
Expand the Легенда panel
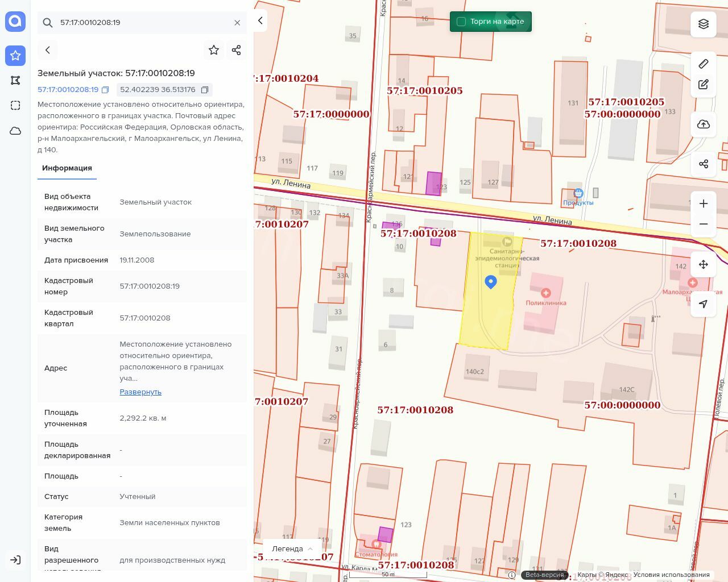[292, 549]
